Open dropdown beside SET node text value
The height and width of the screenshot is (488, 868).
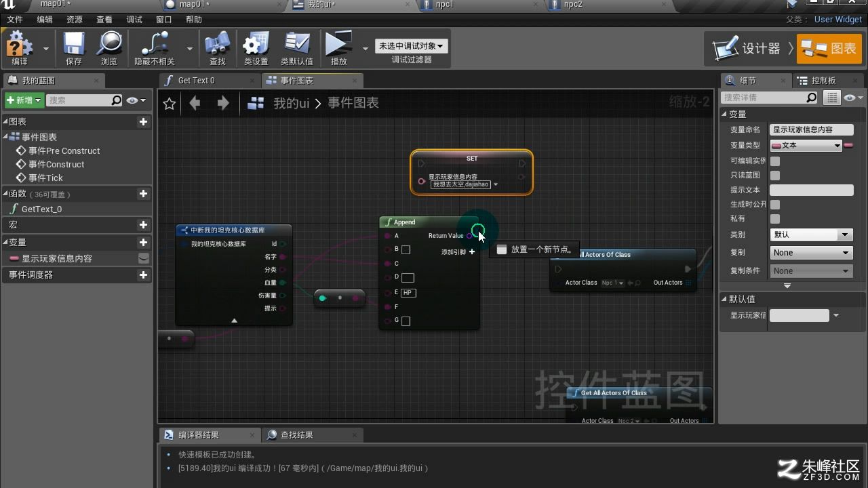tap(496, 184)
